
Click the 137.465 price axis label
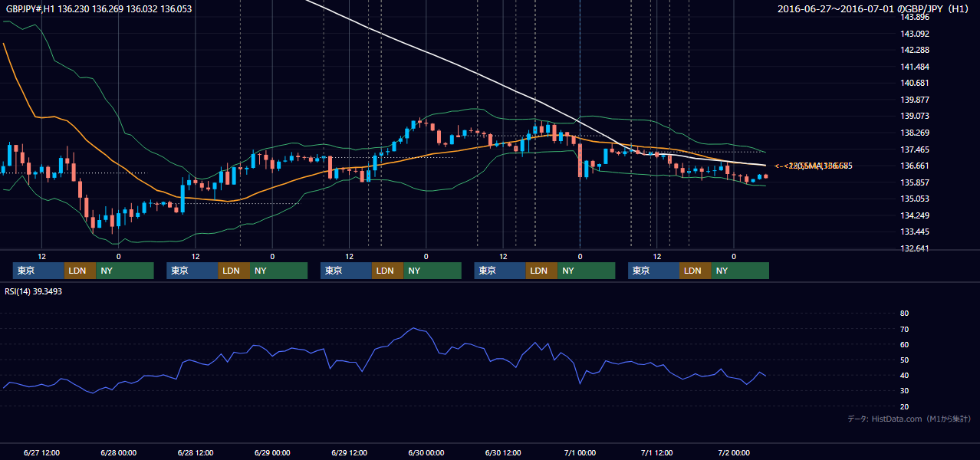(916, 149)
